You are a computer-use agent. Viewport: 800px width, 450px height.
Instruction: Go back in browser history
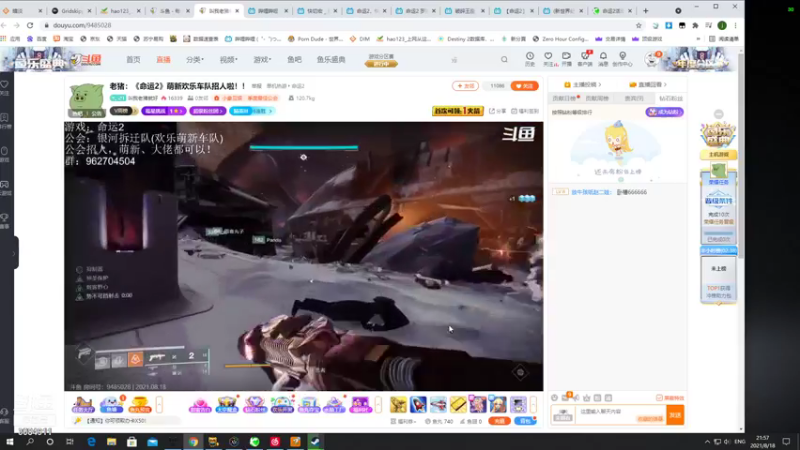4,25
